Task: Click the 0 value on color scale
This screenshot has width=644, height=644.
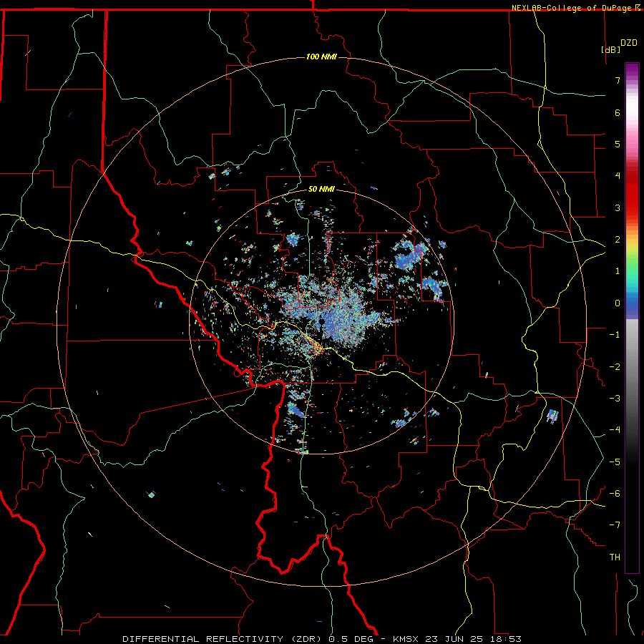Action: [x=618, y=303]
